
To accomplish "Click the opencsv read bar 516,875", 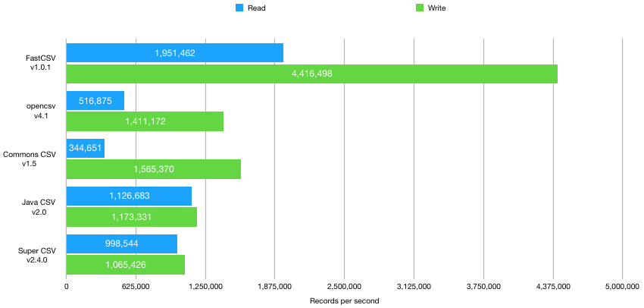I will [95, 100].
